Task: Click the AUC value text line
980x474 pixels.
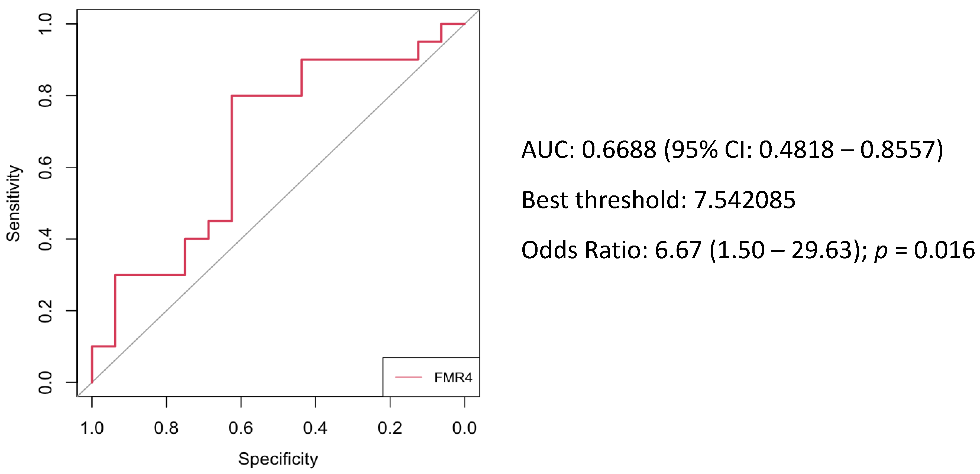Action: tap(732, 149)
